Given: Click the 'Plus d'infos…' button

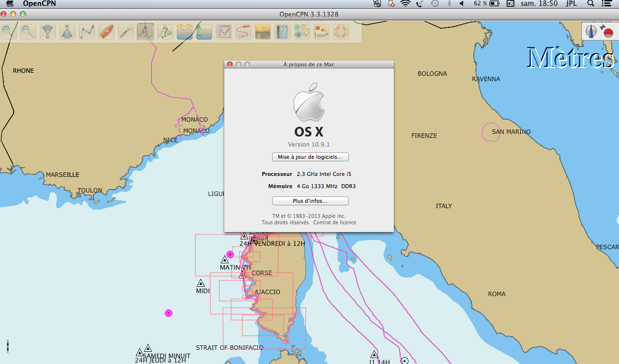Looking at the screenshot, I should tap(310, 201).
